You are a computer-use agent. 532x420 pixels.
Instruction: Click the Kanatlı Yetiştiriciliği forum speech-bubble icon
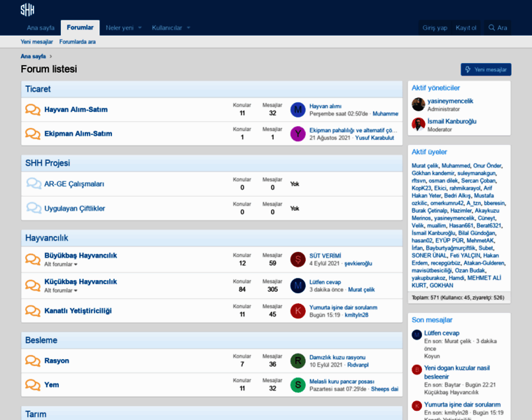[33, 310]
